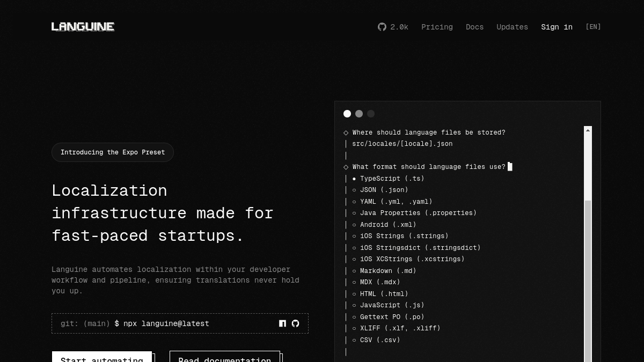
Task: Click the iOS XCStrings (.xcstrings) row
Action: (x=408, y=259)
